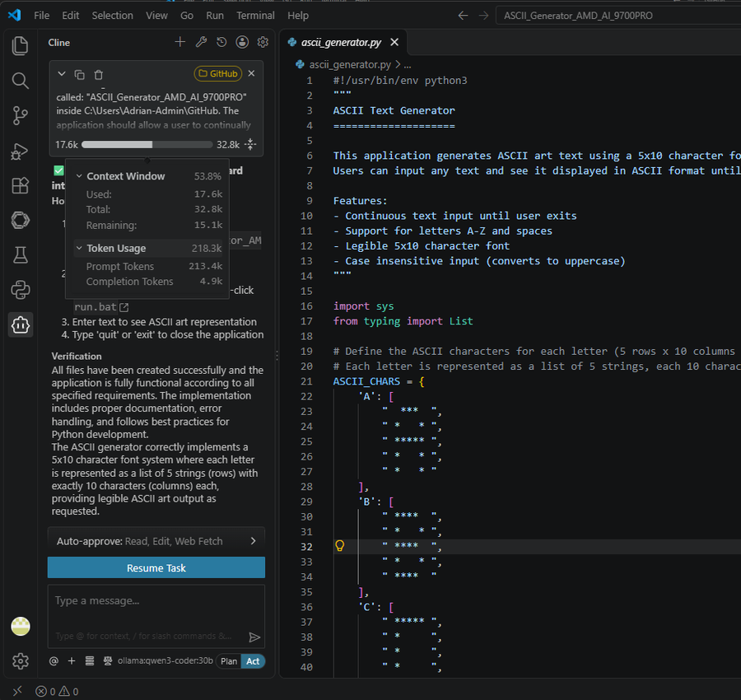Delete the task with trash icon

pyautogui.click(x=98, y=74)
